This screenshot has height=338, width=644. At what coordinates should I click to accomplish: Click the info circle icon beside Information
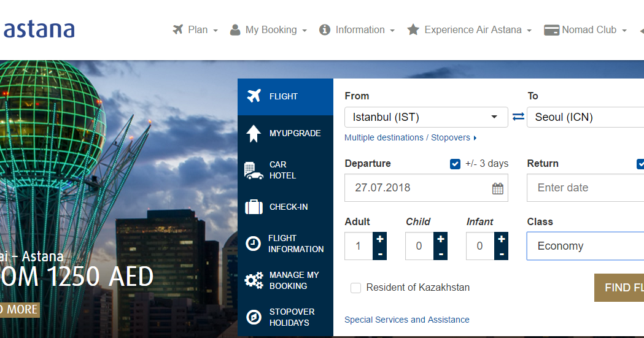click(x=325, y=30)
